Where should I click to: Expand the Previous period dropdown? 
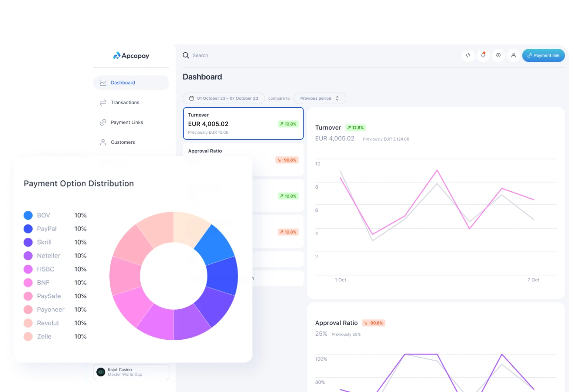click(x=320, y=98)
